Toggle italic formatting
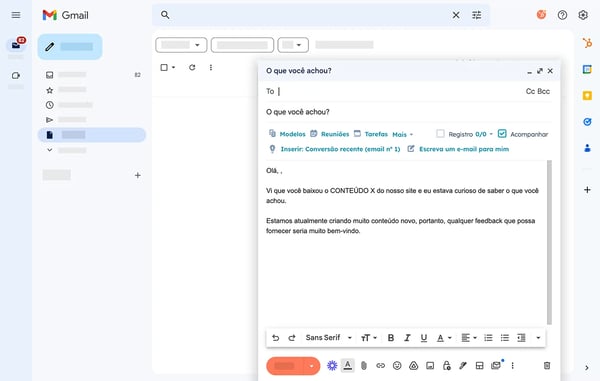 [407, 338]
